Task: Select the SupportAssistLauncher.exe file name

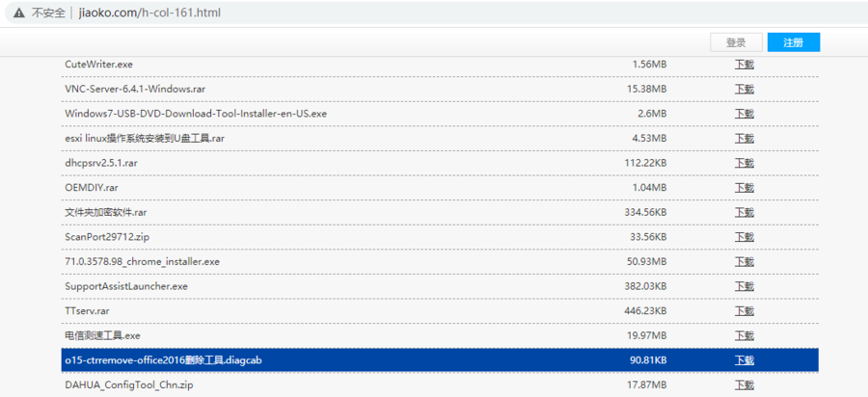Action: pos(126,286)
